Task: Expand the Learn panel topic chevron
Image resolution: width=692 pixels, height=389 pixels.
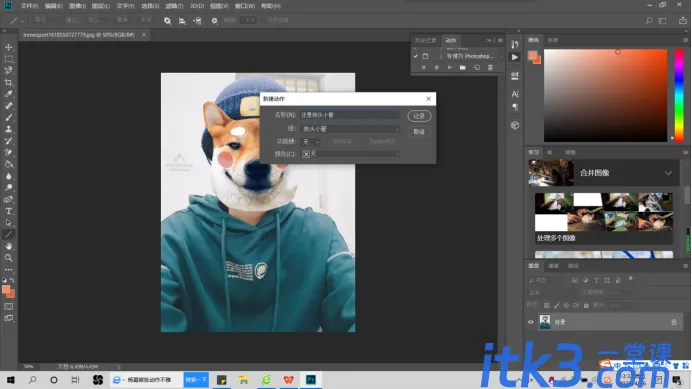Action: click(668, 173)
